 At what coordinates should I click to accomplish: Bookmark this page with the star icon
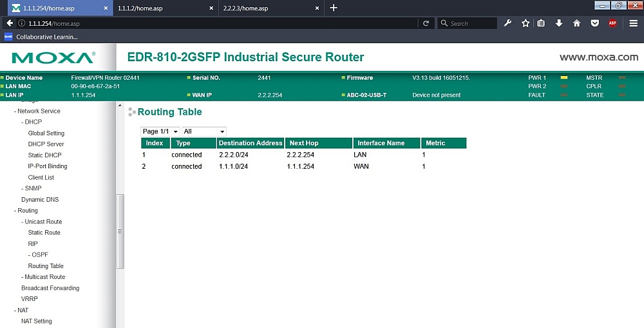point(526,23)
